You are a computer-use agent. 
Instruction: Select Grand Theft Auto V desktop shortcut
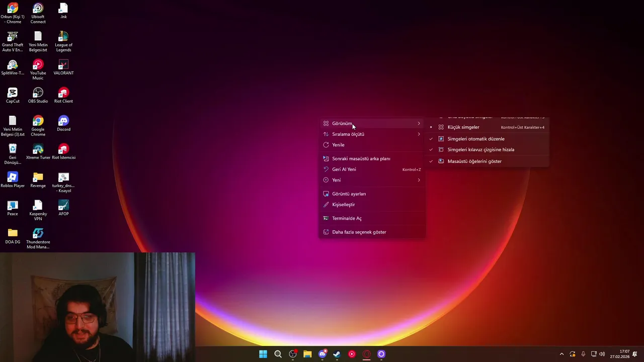13,42
